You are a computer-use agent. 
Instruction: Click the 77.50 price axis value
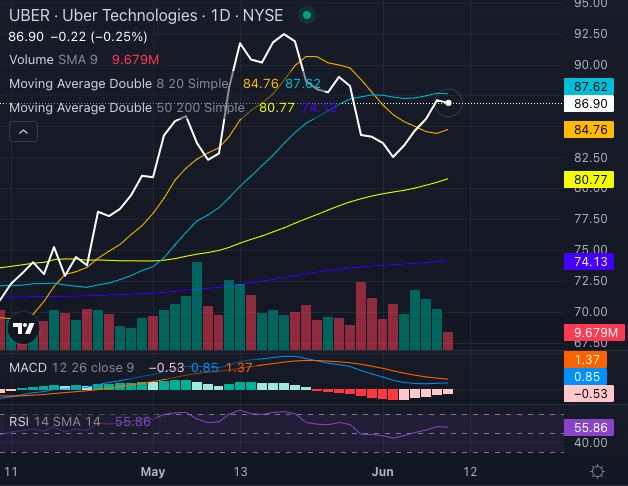tap(591, 219)
